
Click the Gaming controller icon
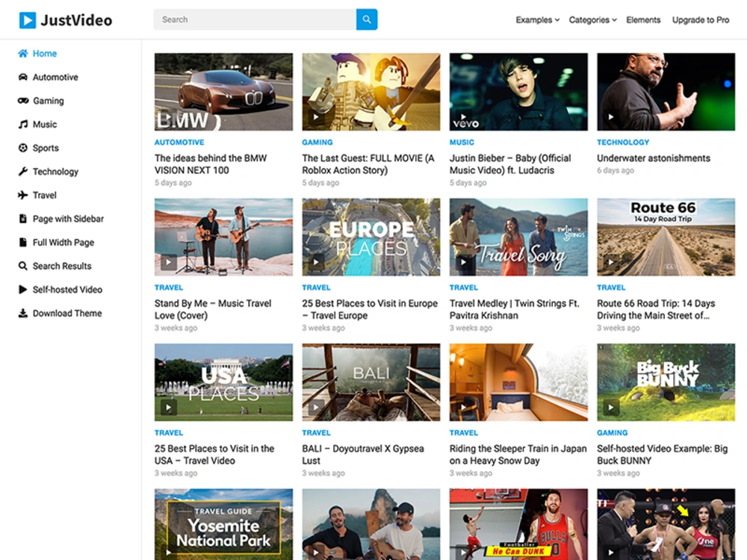(x=23, y=101)
